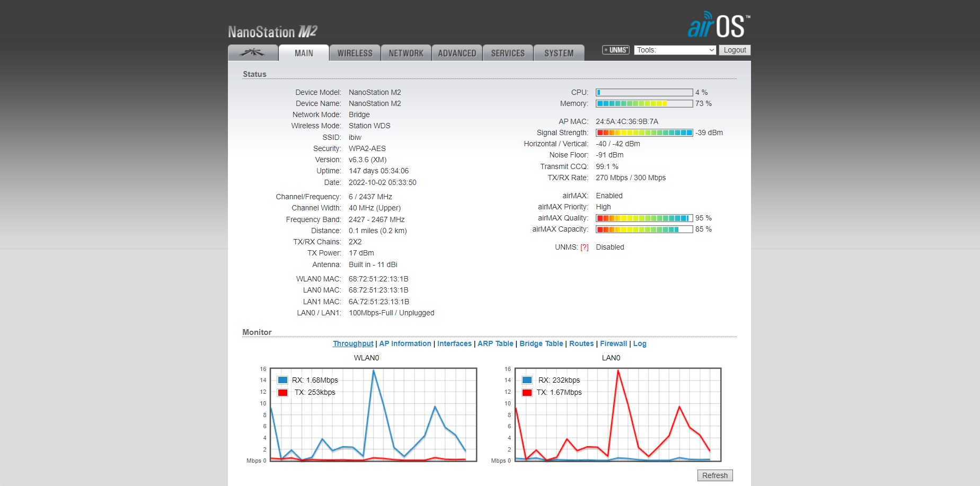Click Wireless Mode value Station WDS
The image size is (980, 486).
tap(369, 126)
